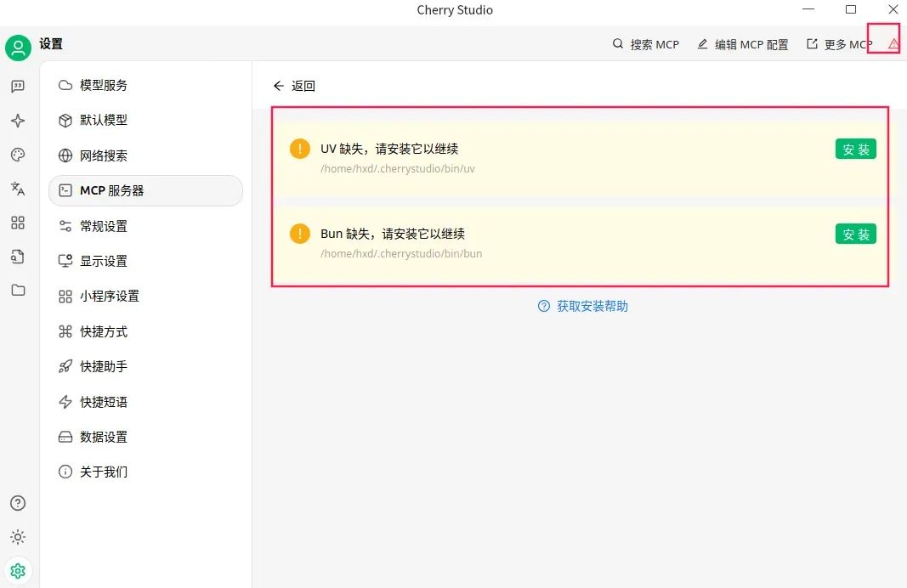Open 小程序设置 settings page
This screenshot has height=588, width=907.
145,297
